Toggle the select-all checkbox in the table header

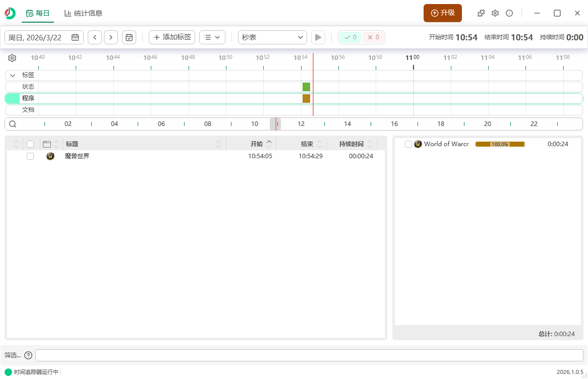pos(30,144)
